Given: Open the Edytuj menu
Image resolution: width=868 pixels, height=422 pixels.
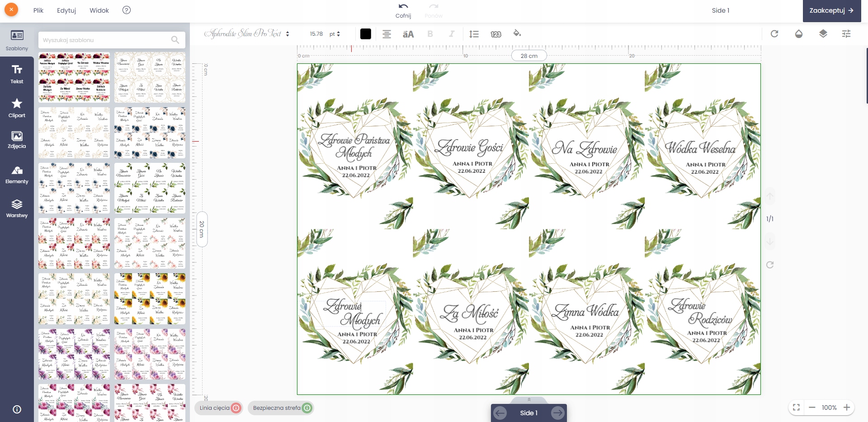Looking at the screenshot, I should pos(66,10).
